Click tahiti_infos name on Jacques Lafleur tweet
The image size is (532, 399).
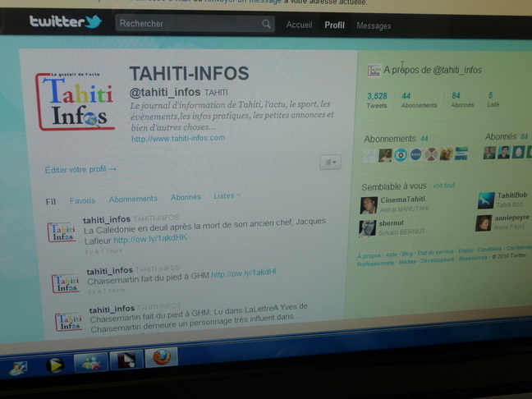107,220
